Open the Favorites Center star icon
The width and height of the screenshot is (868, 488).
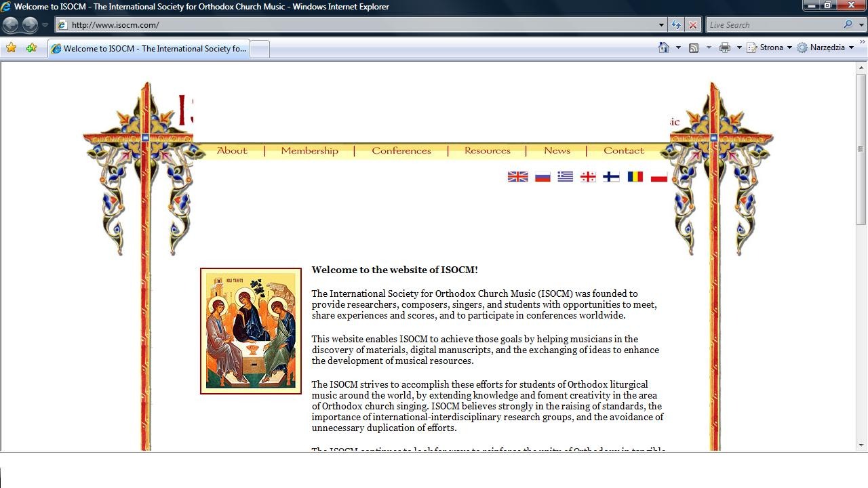click(12, 48)
